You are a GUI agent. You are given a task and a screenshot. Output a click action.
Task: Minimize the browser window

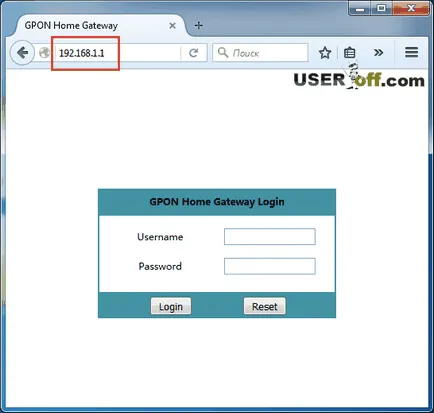(x=360, y=9)
